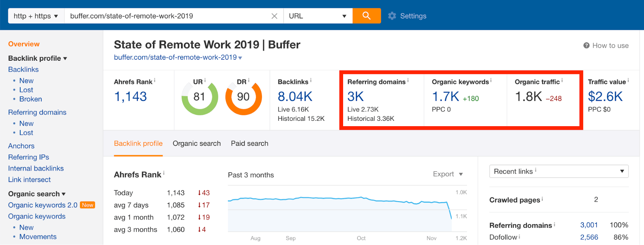Image resolution: width=644 pixels, height=245 pixels.
Task: Open the Export dropdown
Action: 448,174
